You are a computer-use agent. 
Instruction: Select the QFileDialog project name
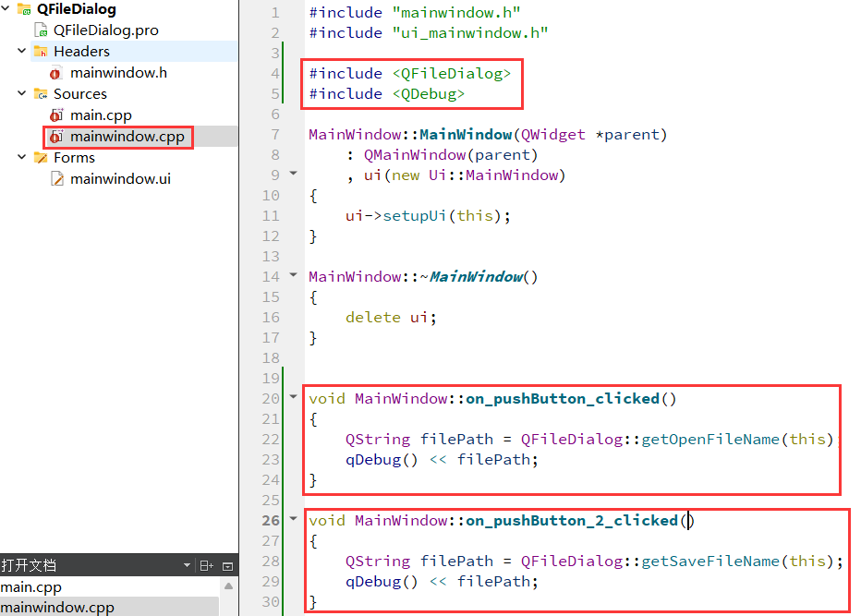[x=77, y=9]
